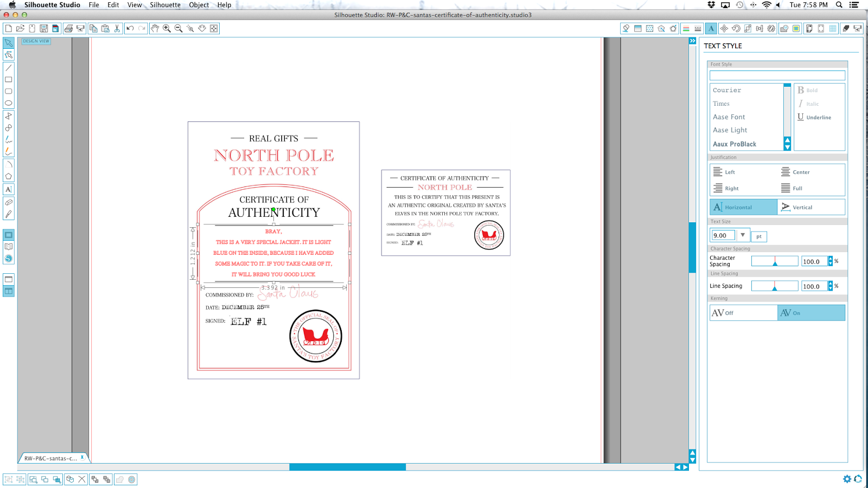Image resolution: width=868 pixels, height=488 pixels.
Task: Activate the Text tool in left toolbar
Action: click(x=9, y=189)
